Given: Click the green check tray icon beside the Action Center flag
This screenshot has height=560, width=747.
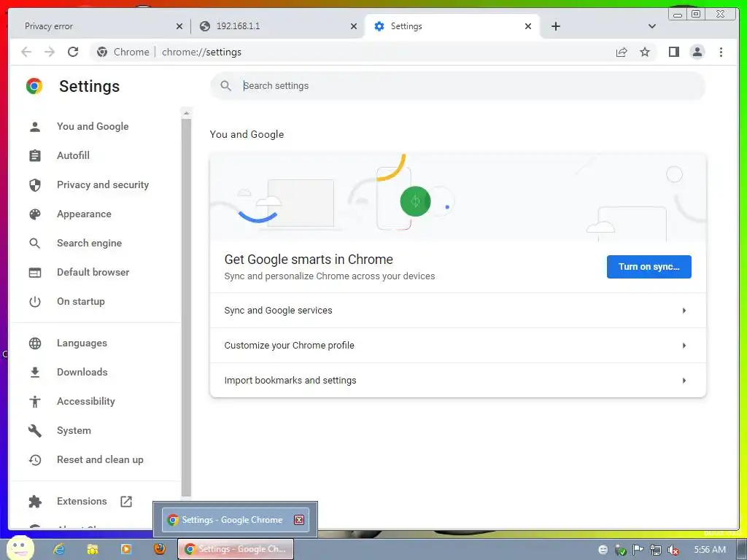Looking at the screenshot, I should [620, 551].
